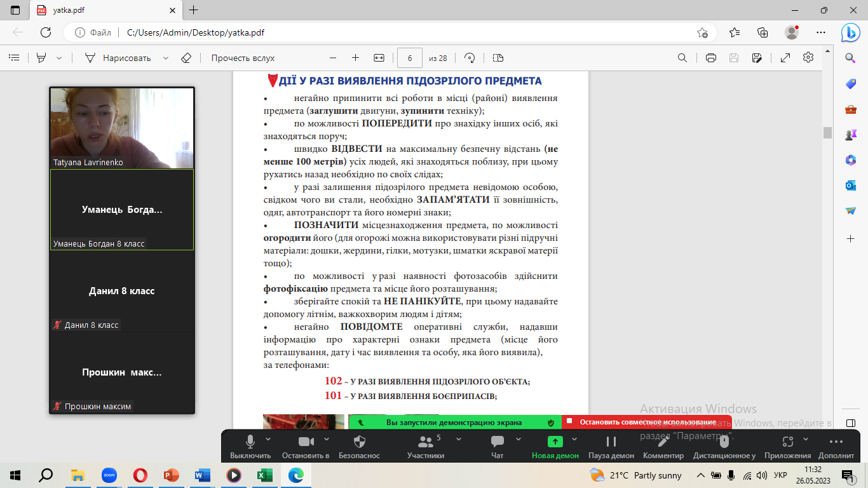Screen dimensions: 868x488
Task: Open the sidebar tools briefcase icon
Action: coord(851,109)
